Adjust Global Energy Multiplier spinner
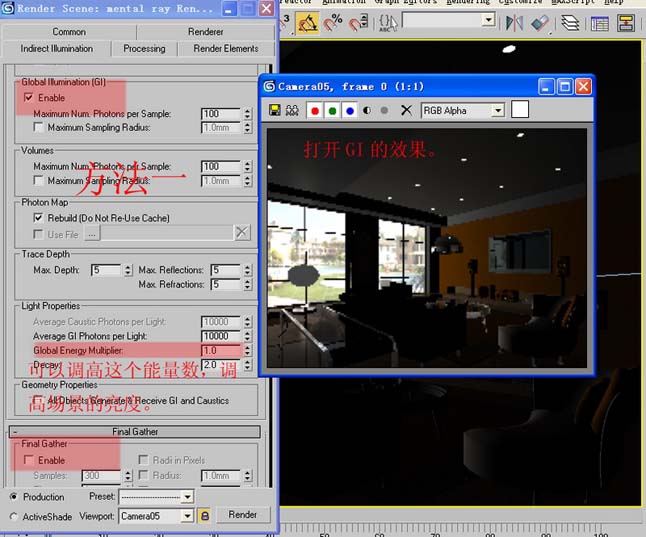Viewport: 646px width, 537px height. [x=247, y=350]
